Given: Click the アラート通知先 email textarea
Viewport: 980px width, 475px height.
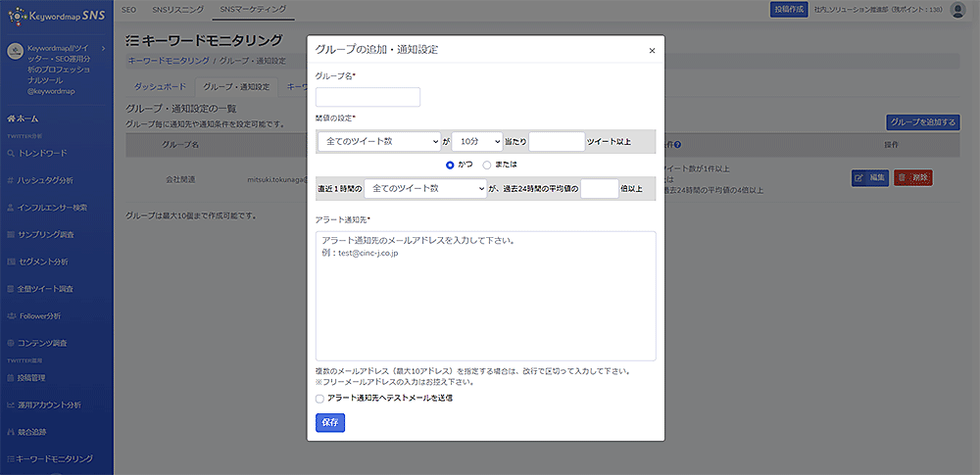Looking at the screenshot, I should tap(485, 296).
